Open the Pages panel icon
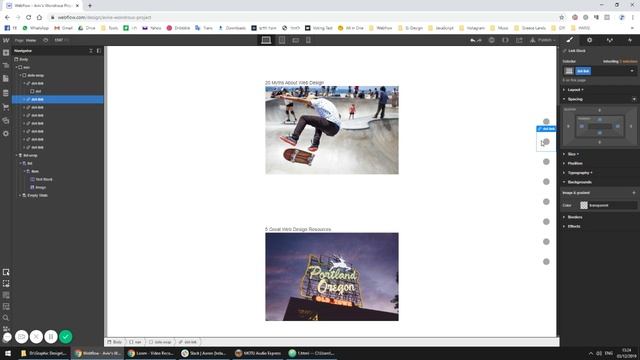This screenshot has height=360, width=640. click(6, 78)
